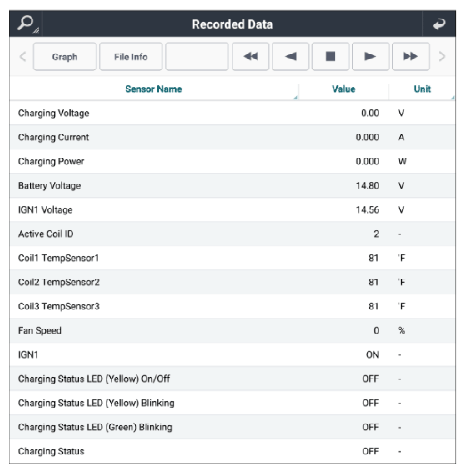Image resolution: width=466 pixels, height=473 pixels.
Task: Step backward one frame
Action: [290, 56]
